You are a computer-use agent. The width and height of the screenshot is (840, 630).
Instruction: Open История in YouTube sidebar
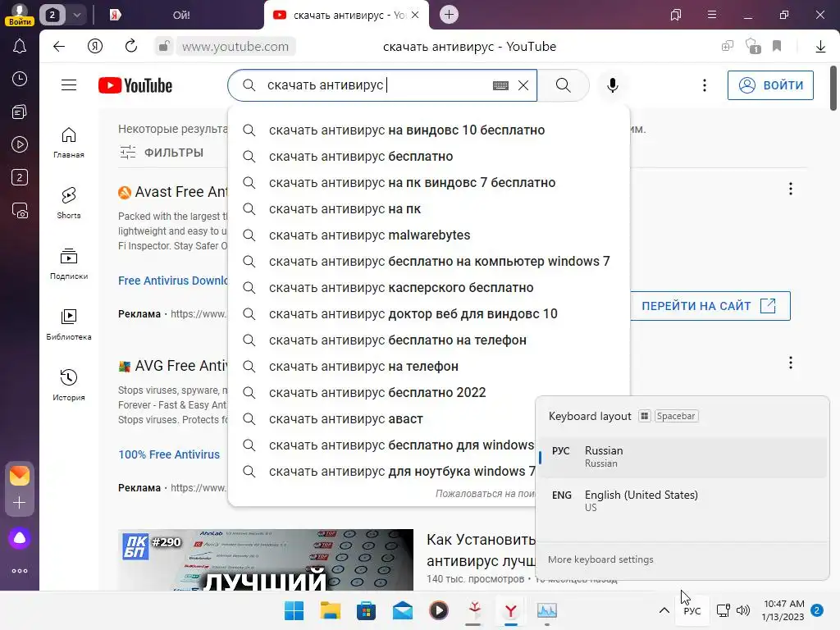click(69, 386)
